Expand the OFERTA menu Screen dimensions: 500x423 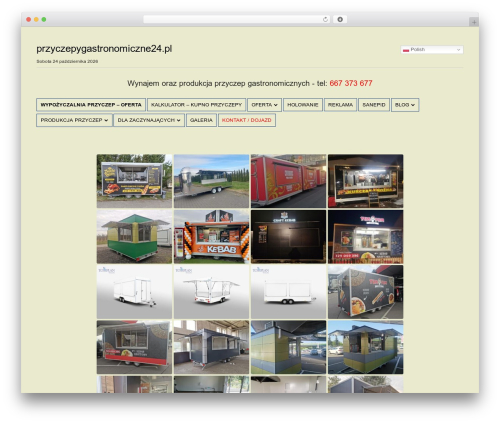coord(264,105)
